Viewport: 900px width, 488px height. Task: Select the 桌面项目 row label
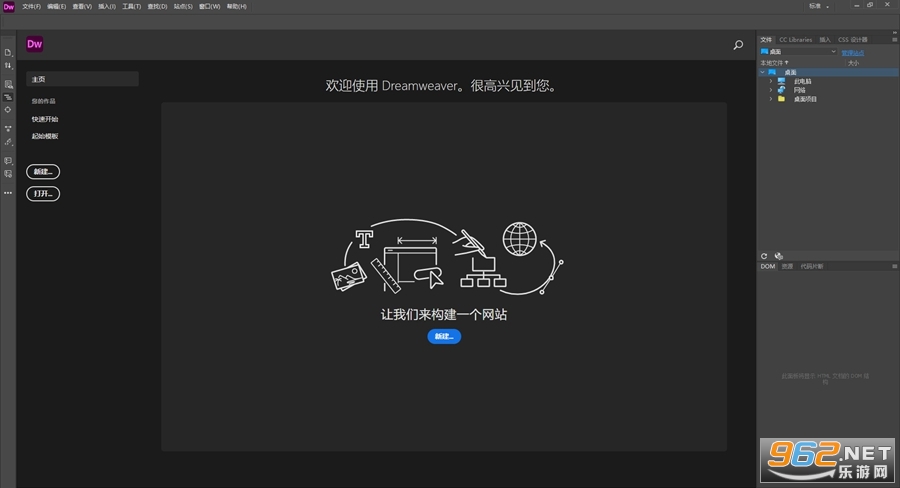(805, 99)
